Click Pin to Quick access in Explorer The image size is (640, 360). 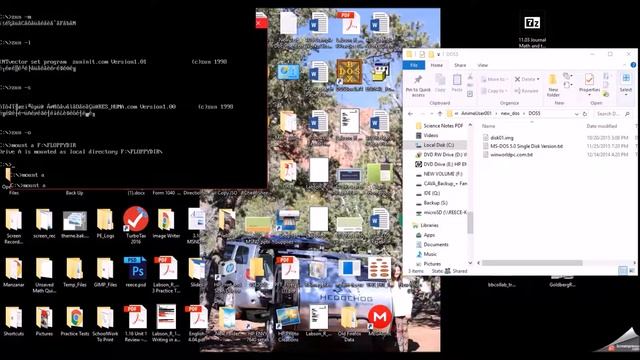coord(418,85)
